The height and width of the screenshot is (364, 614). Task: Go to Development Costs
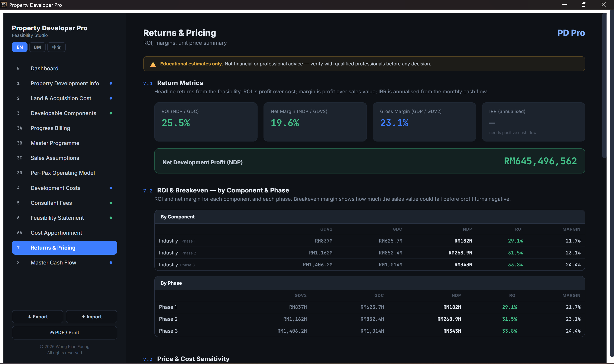click(65, 188)
